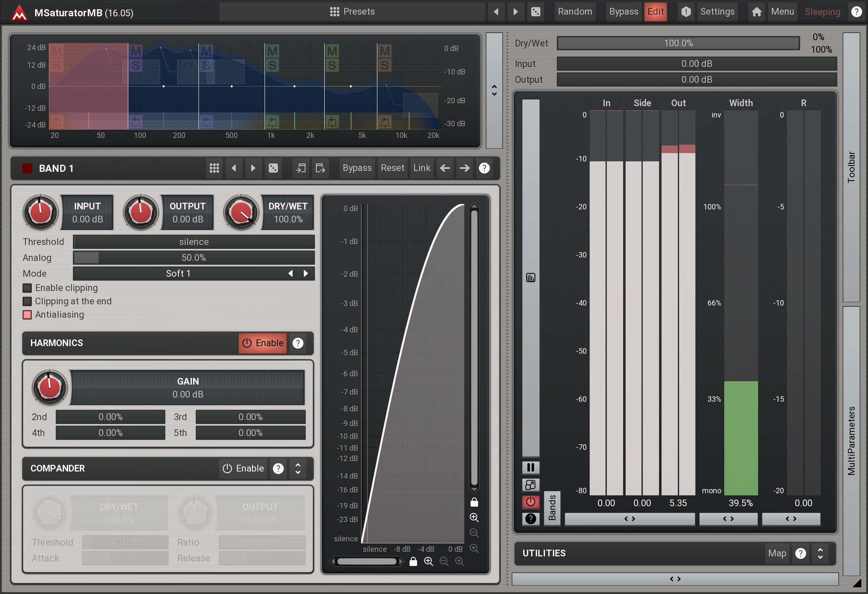Click the Random button
Screen dimensions: 868x594
pos(575,12)
